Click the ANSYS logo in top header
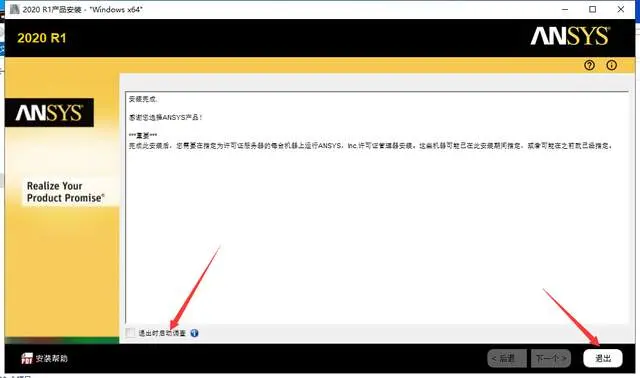Viewport: 640px width, 378px height. tap(570, 36)
